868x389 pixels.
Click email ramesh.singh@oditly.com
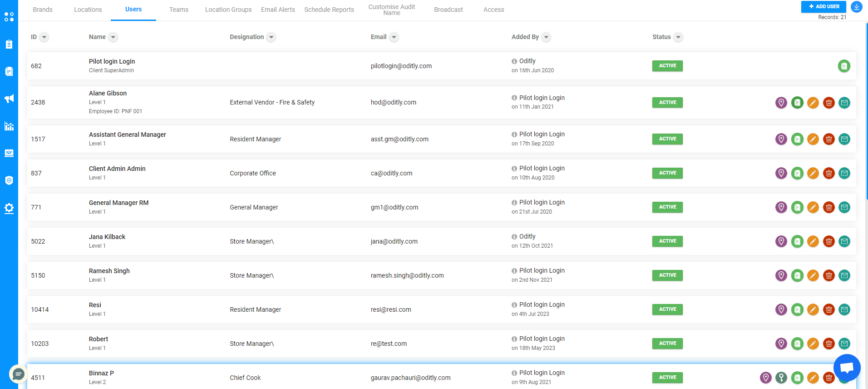[x=407, y=275]
